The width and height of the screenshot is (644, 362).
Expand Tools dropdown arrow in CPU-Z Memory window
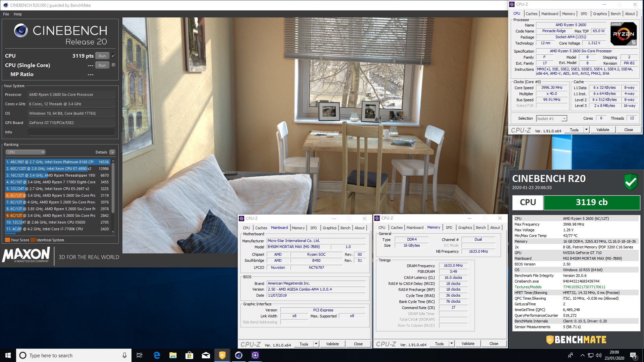[x=451, y=344]
